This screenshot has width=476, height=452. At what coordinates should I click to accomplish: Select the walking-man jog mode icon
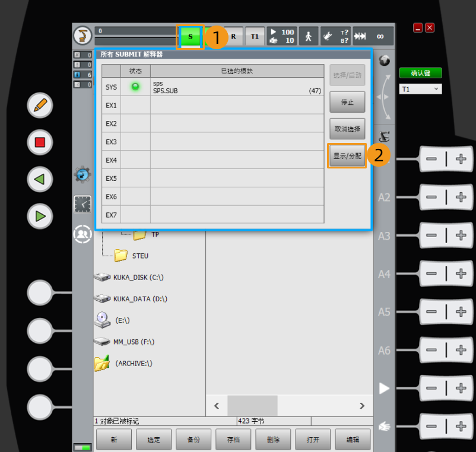coord(308,36)
